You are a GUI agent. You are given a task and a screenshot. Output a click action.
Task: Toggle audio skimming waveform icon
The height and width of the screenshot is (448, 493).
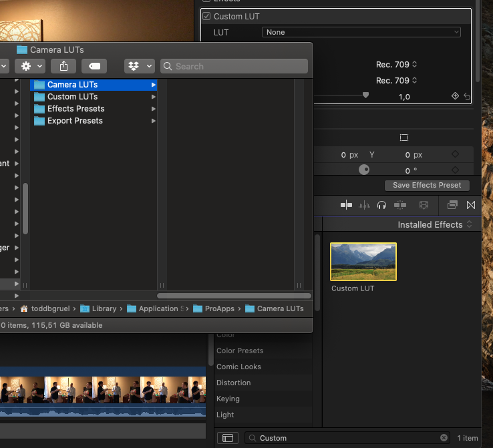pos(364,206)
